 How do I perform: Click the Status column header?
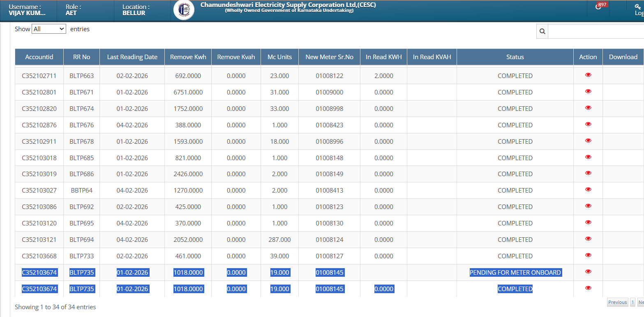[515, 57]
